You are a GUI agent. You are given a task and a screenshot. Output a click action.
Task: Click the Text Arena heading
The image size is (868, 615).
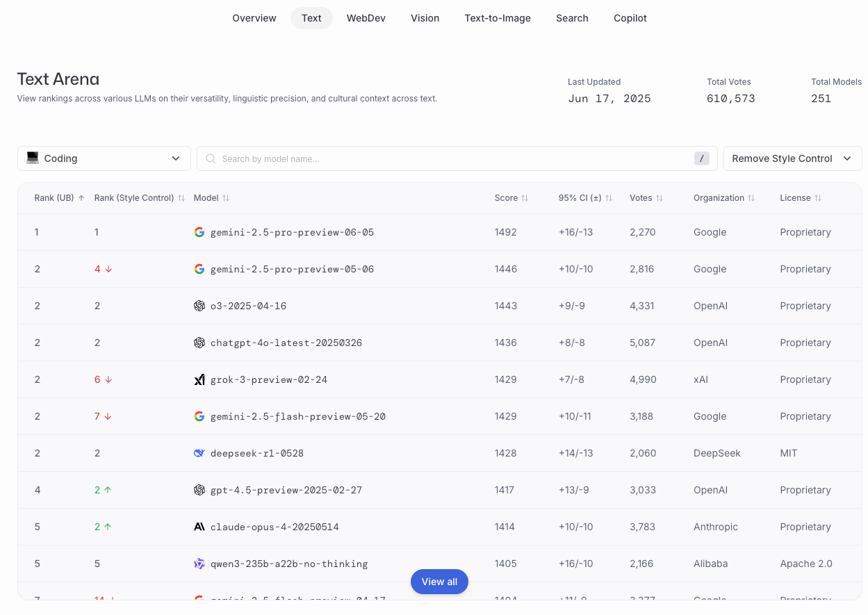(x=58, y=79)
